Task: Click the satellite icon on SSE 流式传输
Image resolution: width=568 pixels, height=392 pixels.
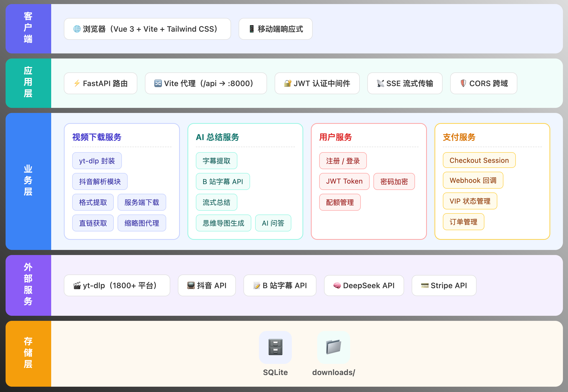Action: click(380, 83)
